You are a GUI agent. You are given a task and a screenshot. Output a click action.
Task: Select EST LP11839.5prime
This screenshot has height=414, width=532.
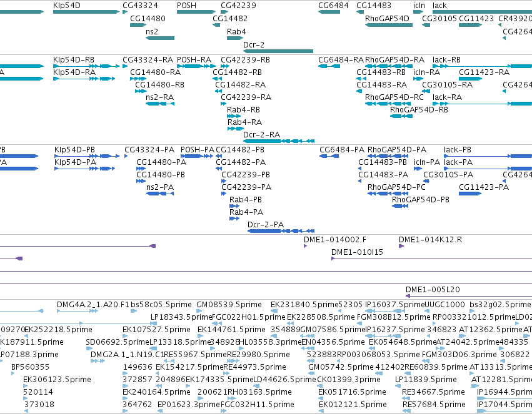(x=426, y=380)
